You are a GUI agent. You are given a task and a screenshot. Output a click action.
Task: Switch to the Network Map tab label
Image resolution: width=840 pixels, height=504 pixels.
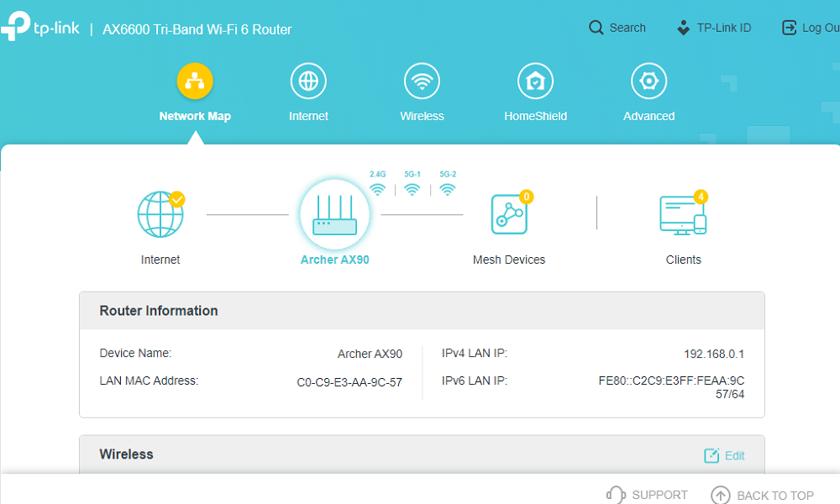coord(195,116)
